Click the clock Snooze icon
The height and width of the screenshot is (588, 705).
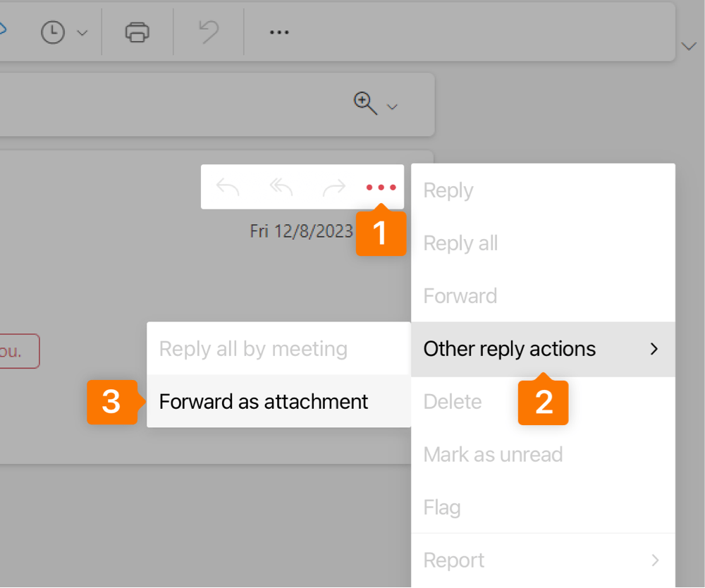point(53,32)
